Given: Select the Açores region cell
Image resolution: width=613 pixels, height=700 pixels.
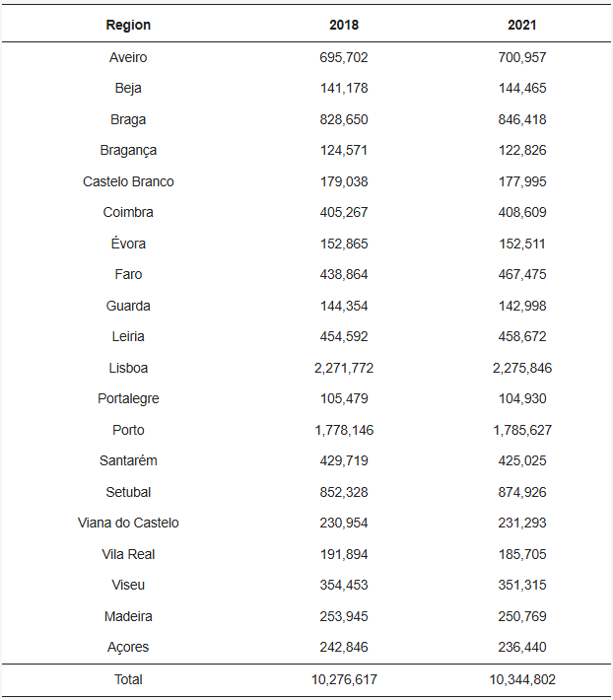Looking at the screenshot, I should click(x=128, y=647).
